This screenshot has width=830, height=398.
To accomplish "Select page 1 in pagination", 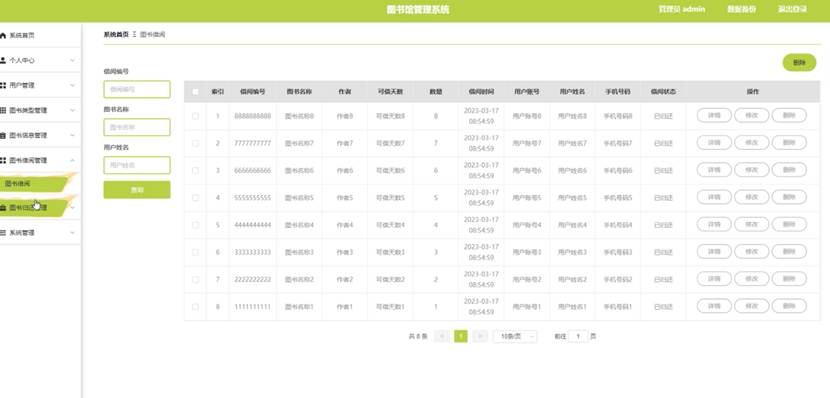I will tap(461, 337).
